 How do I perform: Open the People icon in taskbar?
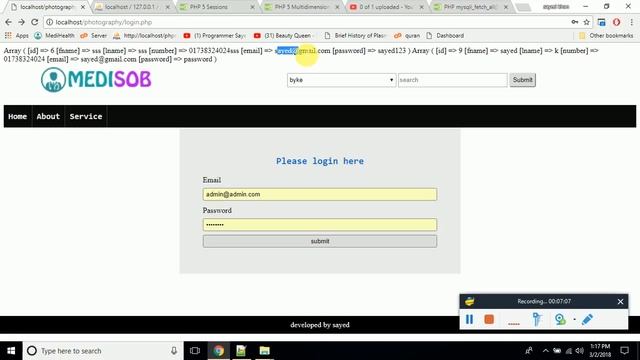[529, 351]
